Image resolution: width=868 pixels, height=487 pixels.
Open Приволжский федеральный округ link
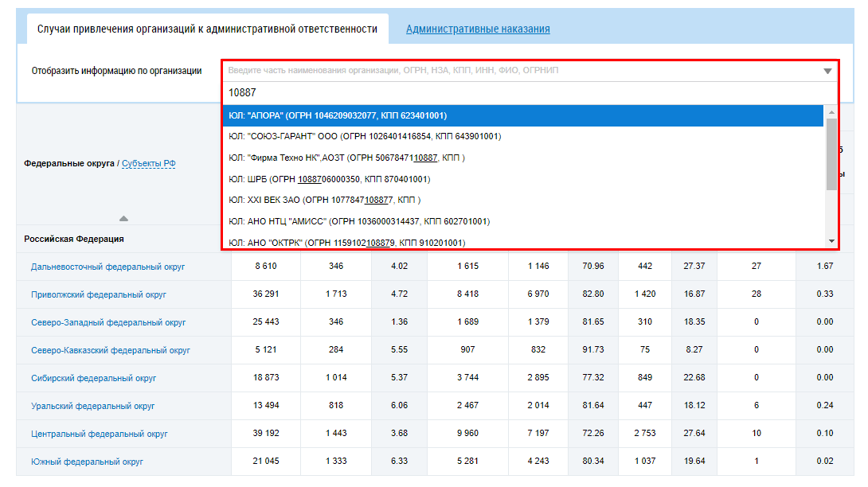click(x=99, y=294)
